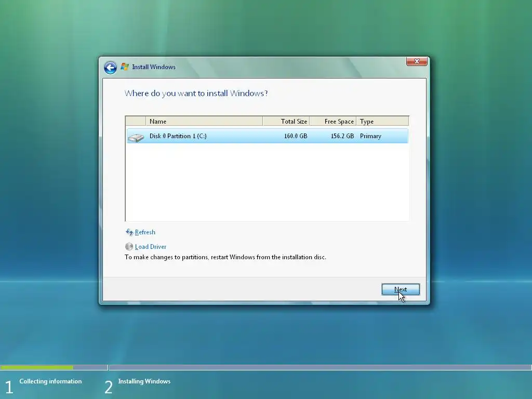Sort by the Name column header
This screenshot has width=532, height=399.
204,121
